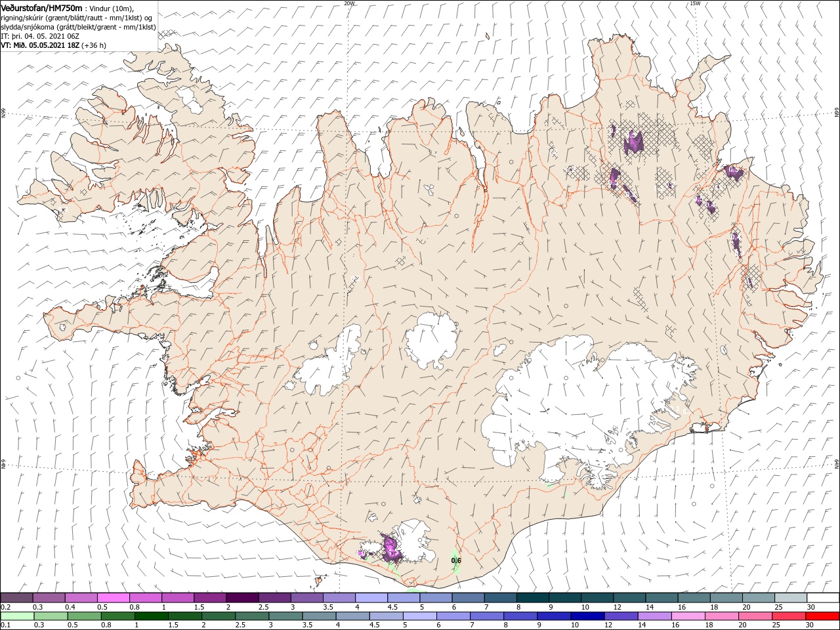840x630 pixels.
Task: Click the light pink 16 swatch in lower legend
Action: 688,616
